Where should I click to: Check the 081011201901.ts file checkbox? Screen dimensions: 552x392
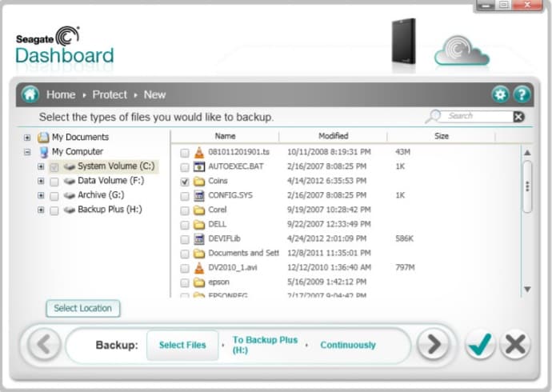tap(185, 153)
